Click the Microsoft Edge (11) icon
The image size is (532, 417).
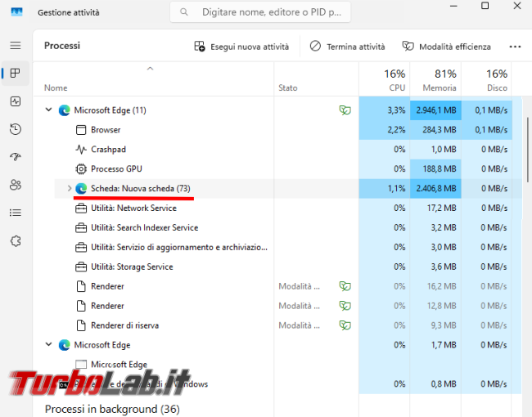coord(64,110)
